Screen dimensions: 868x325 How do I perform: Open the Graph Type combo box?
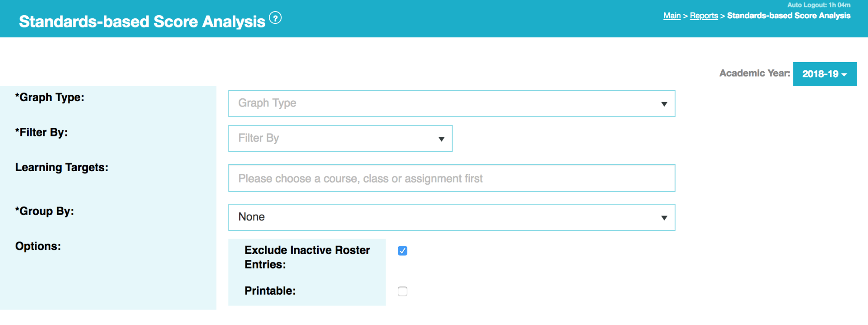[x=452, y=103]
